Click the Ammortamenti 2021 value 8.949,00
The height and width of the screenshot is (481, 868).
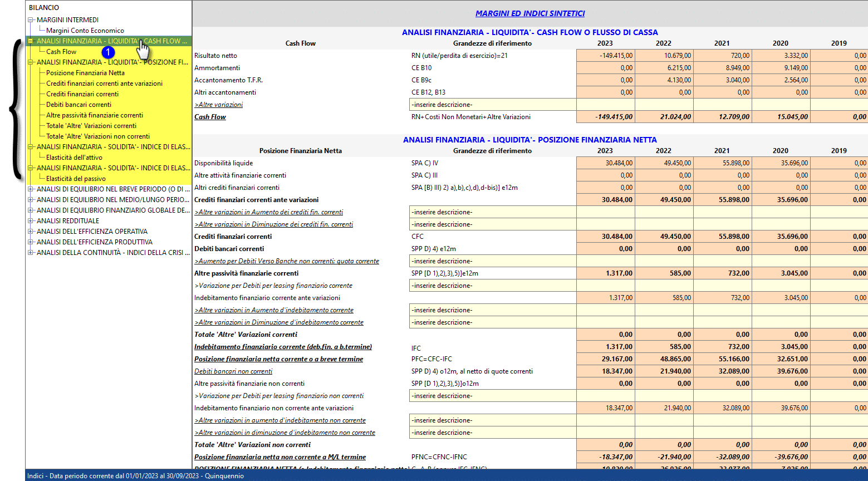(x=723, y=68)
